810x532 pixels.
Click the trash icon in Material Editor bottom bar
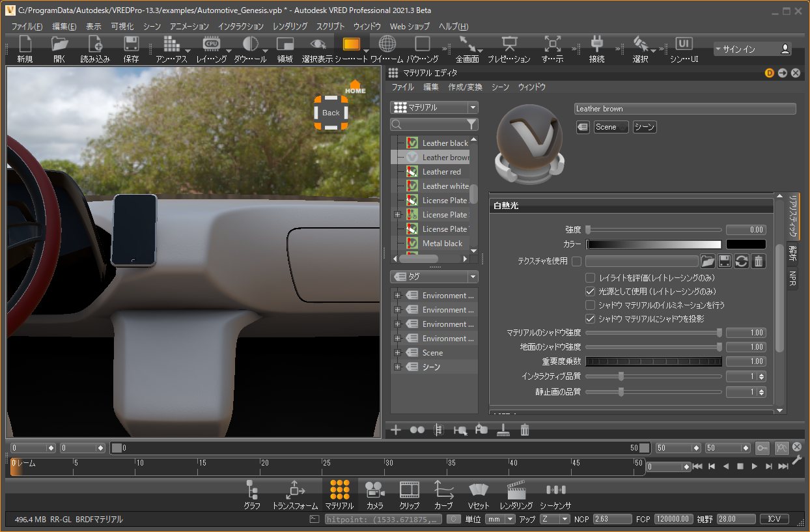(525, 430)
